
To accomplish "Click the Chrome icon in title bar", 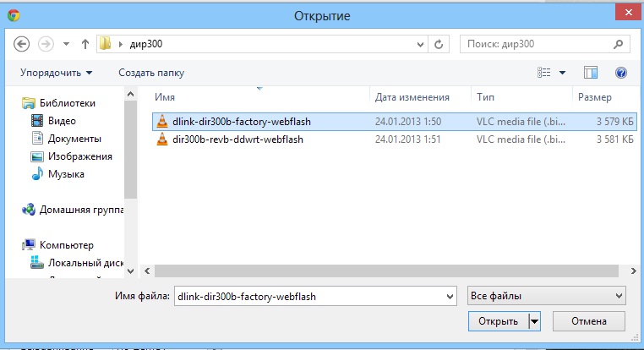I will (14, 15).
